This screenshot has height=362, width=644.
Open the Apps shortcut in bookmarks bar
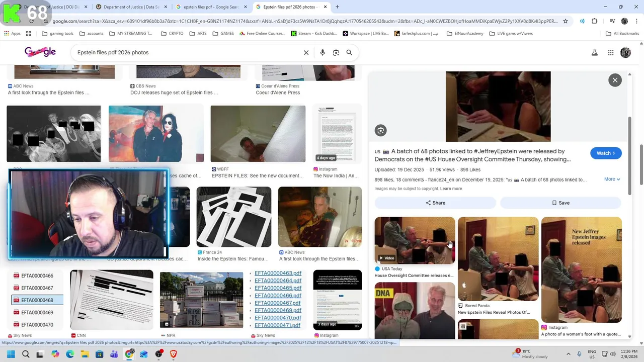click(x=12, y=34)
